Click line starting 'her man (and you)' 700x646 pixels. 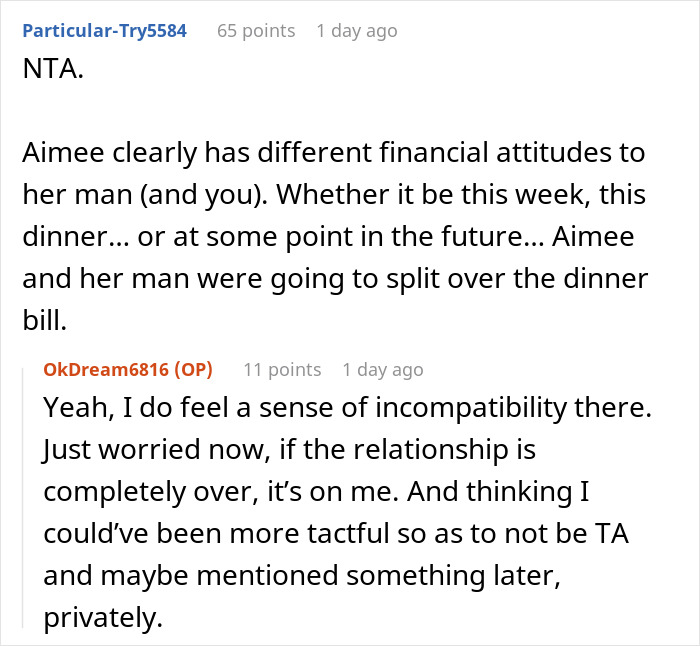pos(330,197)
